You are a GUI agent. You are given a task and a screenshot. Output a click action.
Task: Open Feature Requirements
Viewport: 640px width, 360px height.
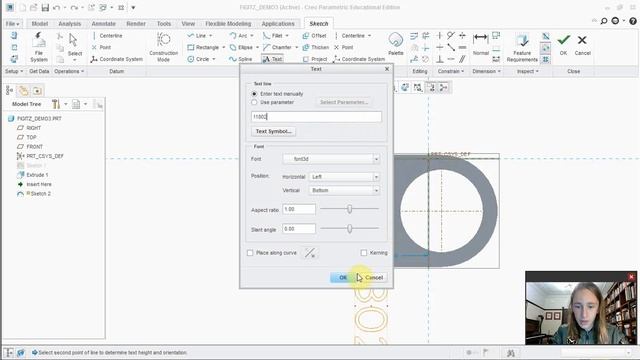point(522,47)
